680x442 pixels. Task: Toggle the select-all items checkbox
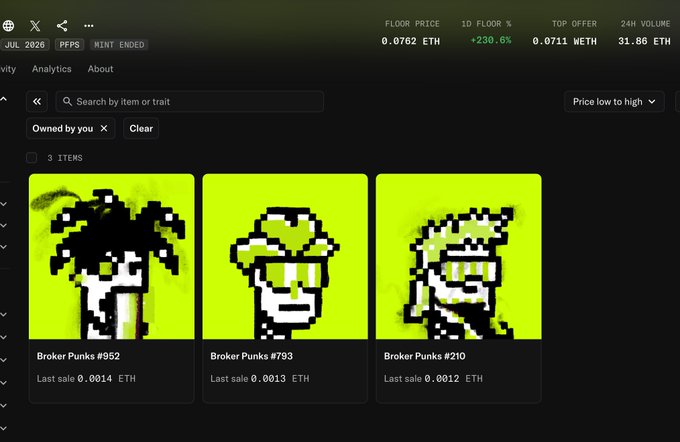[31, 157]
